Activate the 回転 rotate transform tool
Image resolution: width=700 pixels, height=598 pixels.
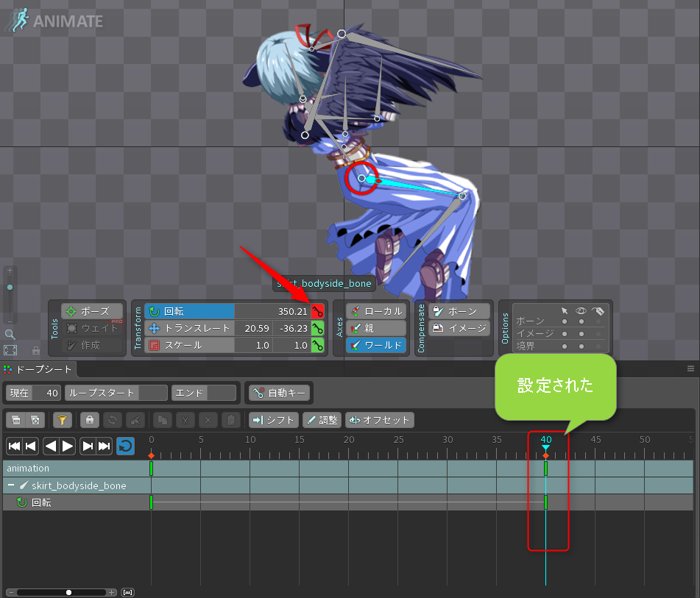click(189, 311)
